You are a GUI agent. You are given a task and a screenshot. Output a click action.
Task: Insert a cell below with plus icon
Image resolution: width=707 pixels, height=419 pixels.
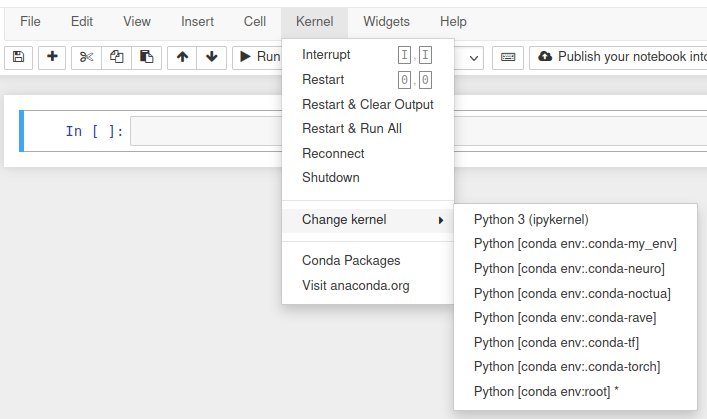[53, 57]
